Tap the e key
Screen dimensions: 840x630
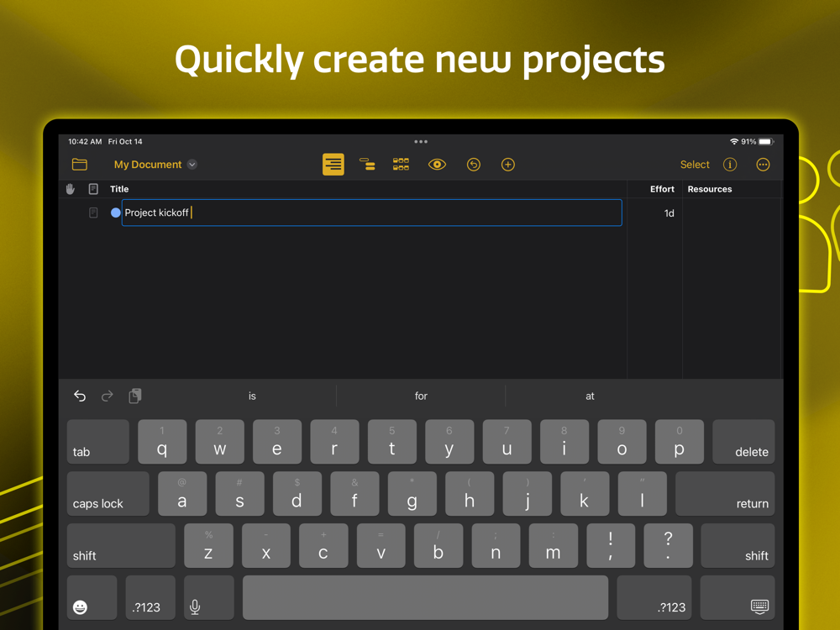tap(277, 442)
